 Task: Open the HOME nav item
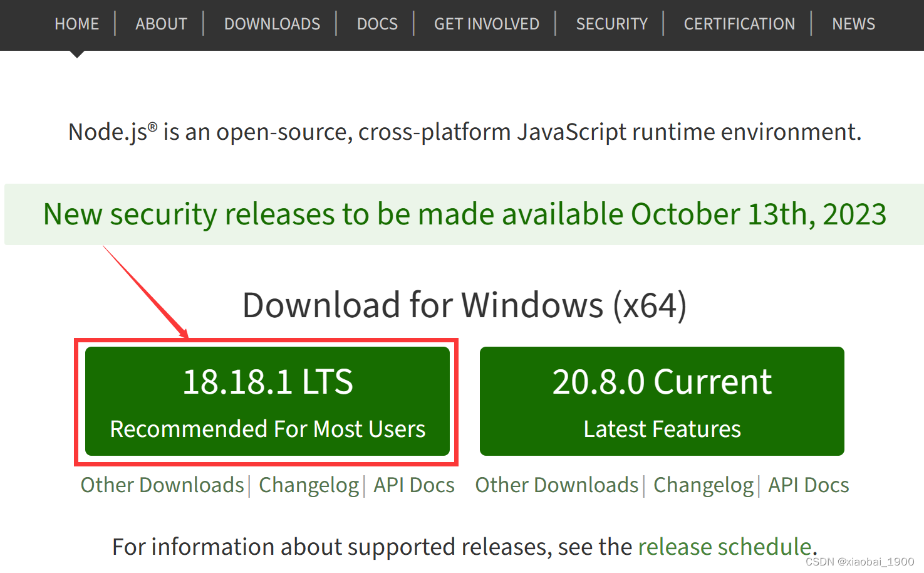[x=76, y=24]
